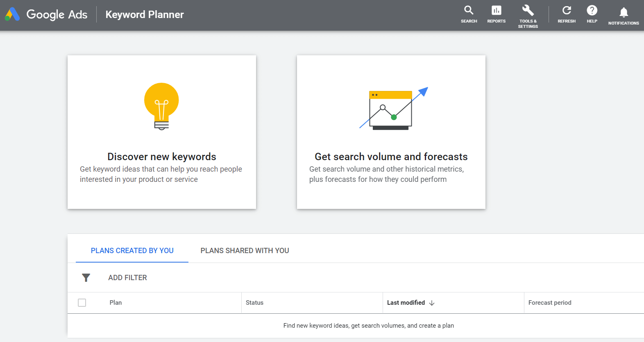Image resolution: width=644 pixels, height=342 pixels.
Task: Click the forecast chart arrow illustration
Action: [393, 109]
